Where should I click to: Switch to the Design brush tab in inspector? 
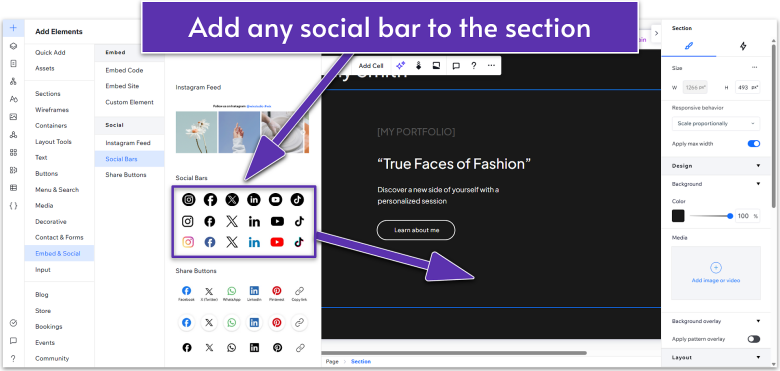688,46
